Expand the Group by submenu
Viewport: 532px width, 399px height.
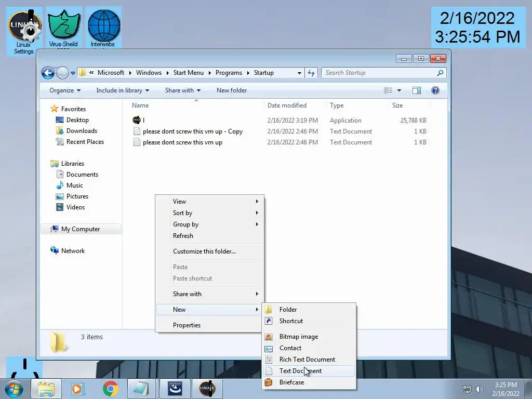pos(209,224)
